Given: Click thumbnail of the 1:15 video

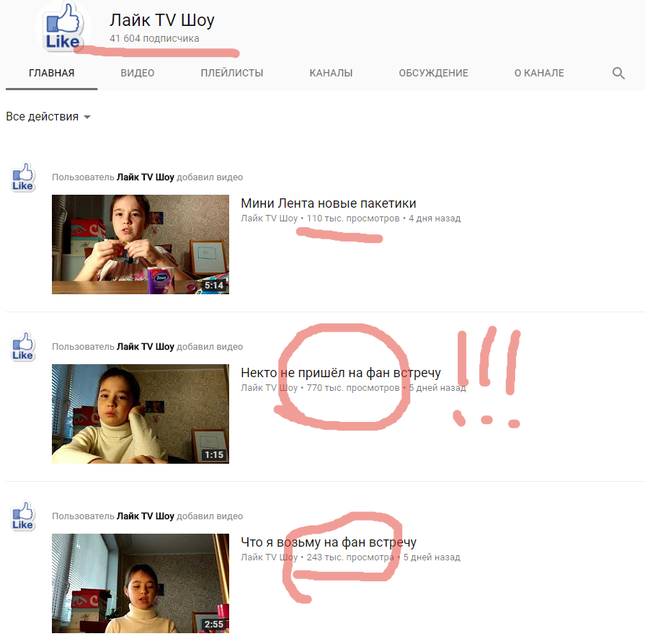Looking at the screenshot, I should (141, 414).
